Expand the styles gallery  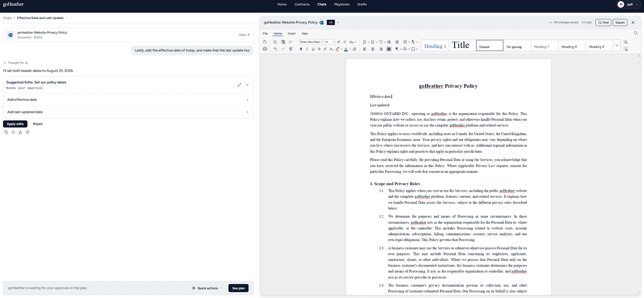point(617,47)
